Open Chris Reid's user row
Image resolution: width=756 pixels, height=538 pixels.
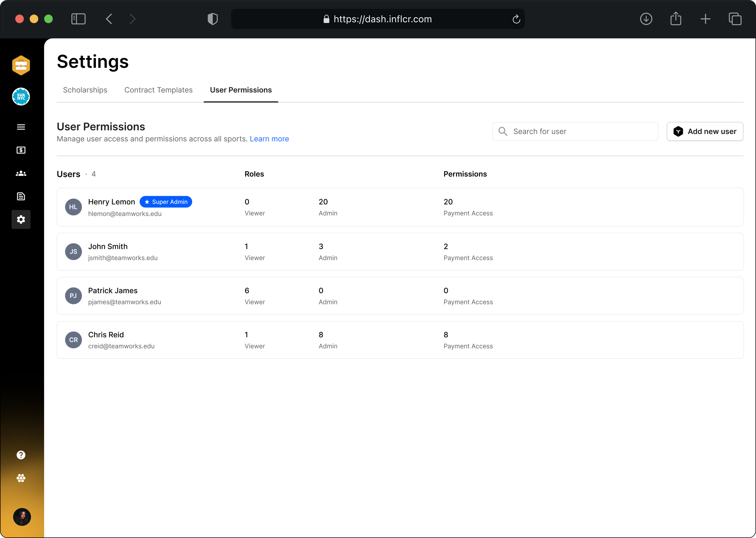400,340
